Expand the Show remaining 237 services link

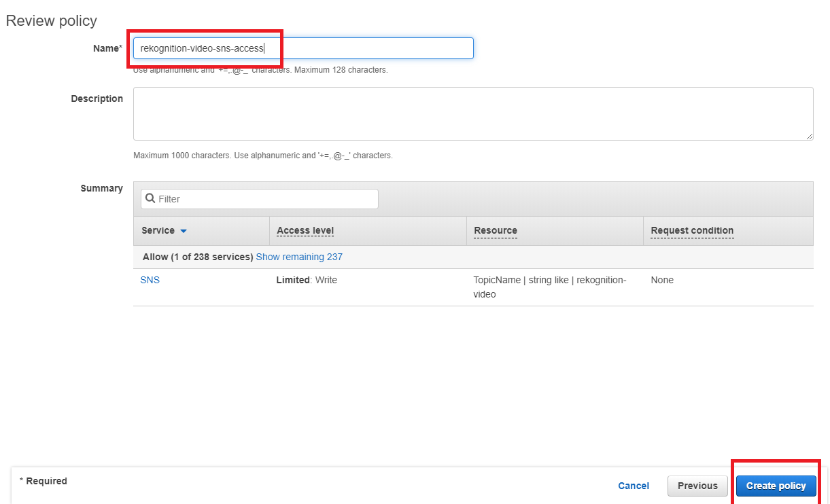[x=299, y=257]
